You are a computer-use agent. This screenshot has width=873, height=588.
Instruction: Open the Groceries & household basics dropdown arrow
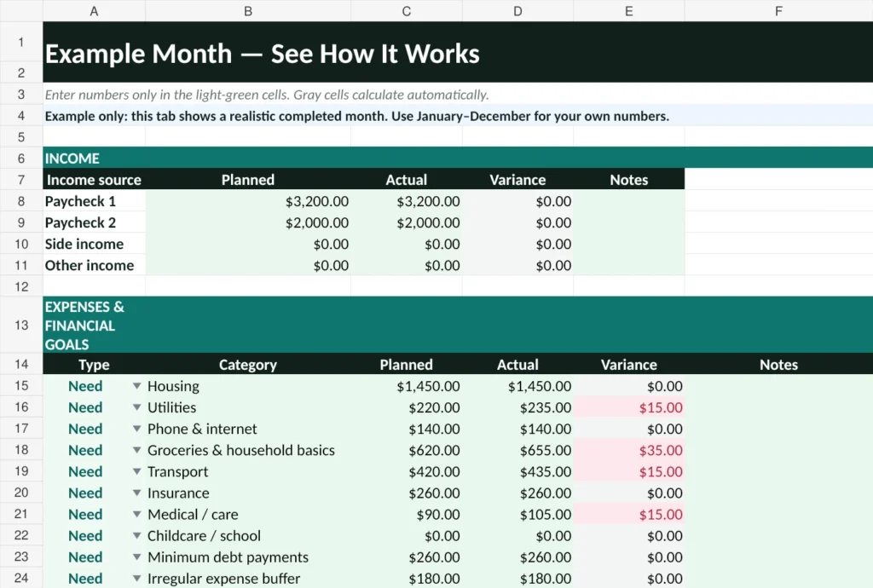coord(137,449)
